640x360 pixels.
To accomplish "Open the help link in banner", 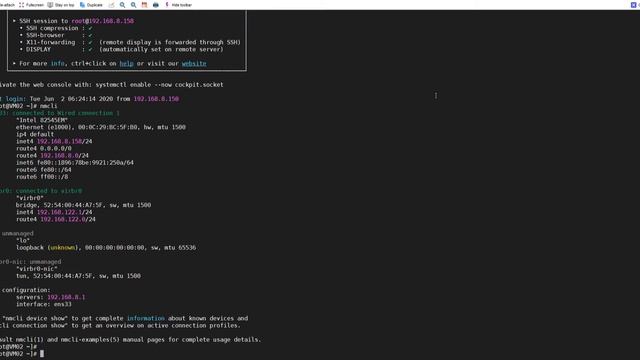I will coord(127,64).
